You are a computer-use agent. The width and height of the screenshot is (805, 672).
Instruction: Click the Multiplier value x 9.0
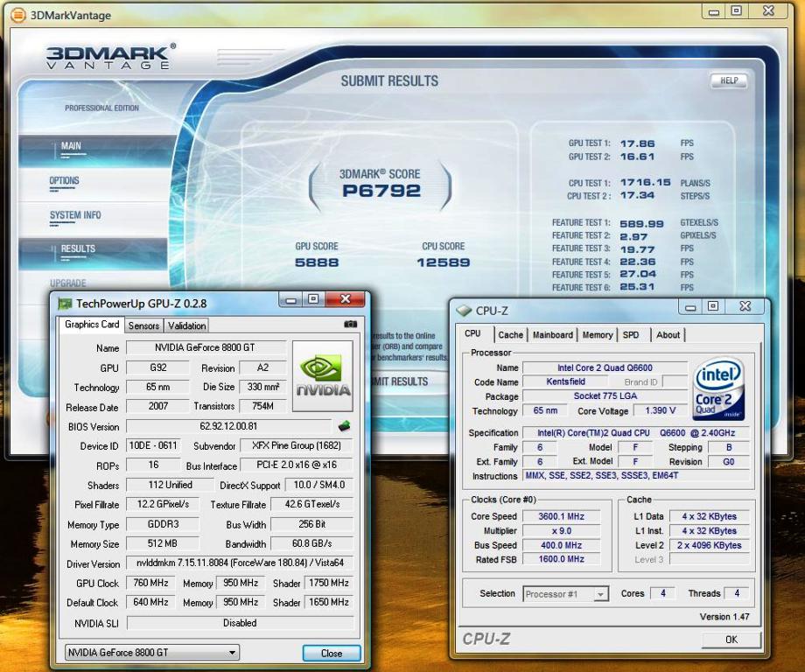(561, 531)
